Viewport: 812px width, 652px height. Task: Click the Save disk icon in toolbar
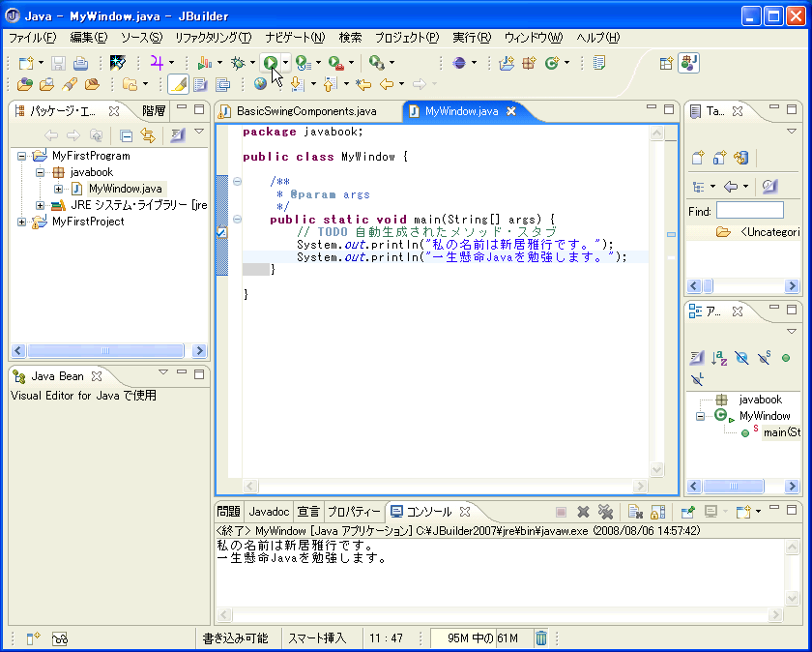click(58, 63)
